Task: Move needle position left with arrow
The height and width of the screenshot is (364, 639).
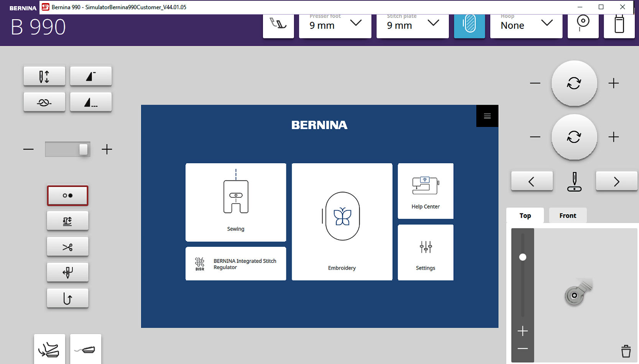Action: pos(532,181)
